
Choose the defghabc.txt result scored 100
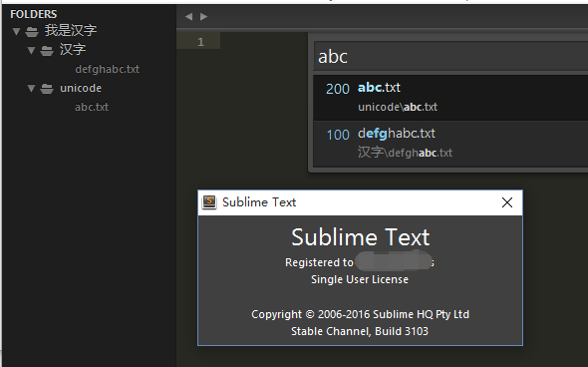click(x=450, y=144)
